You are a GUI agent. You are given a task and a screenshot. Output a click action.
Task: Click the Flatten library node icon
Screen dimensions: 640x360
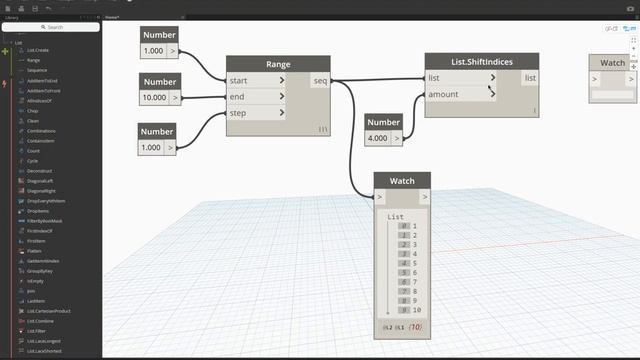(x=21, y=251)
